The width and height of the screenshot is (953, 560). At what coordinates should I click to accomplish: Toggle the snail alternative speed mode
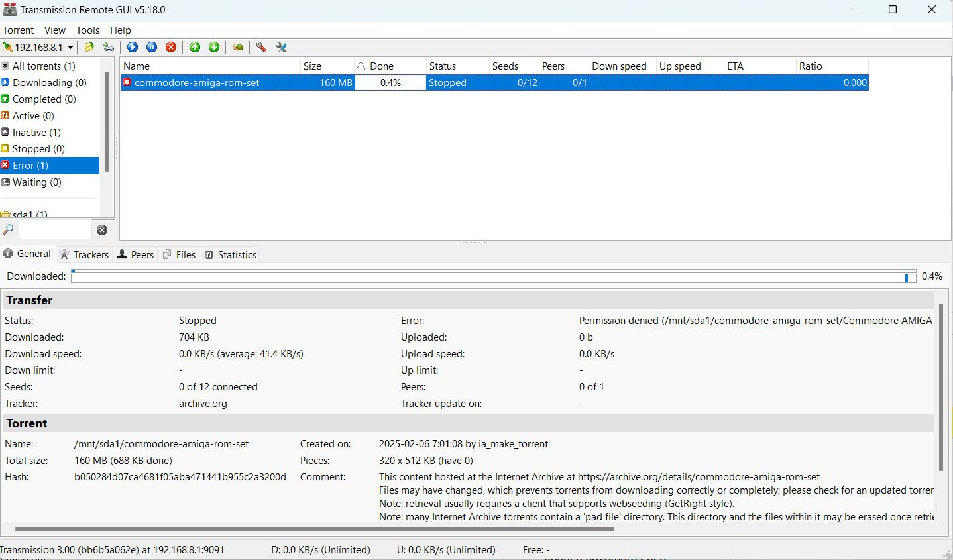pos(238,47)
